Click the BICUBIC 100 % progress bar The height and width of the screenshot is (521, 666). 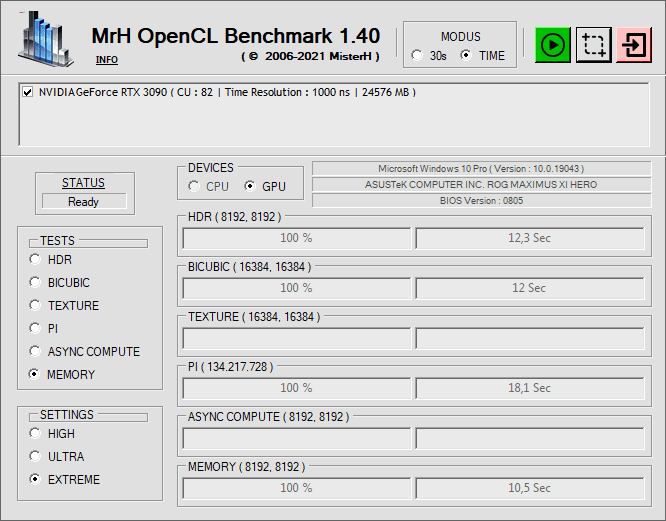296,288
